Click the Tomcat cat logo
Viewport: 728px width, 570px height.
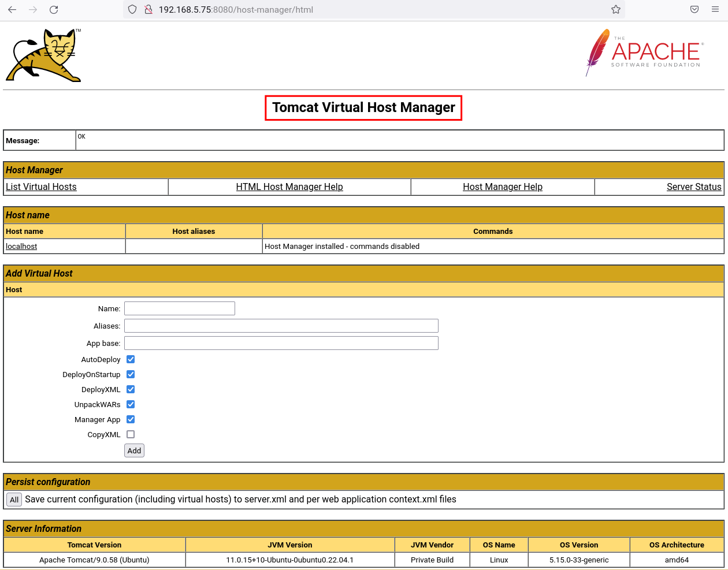click(x=44, y=55)
